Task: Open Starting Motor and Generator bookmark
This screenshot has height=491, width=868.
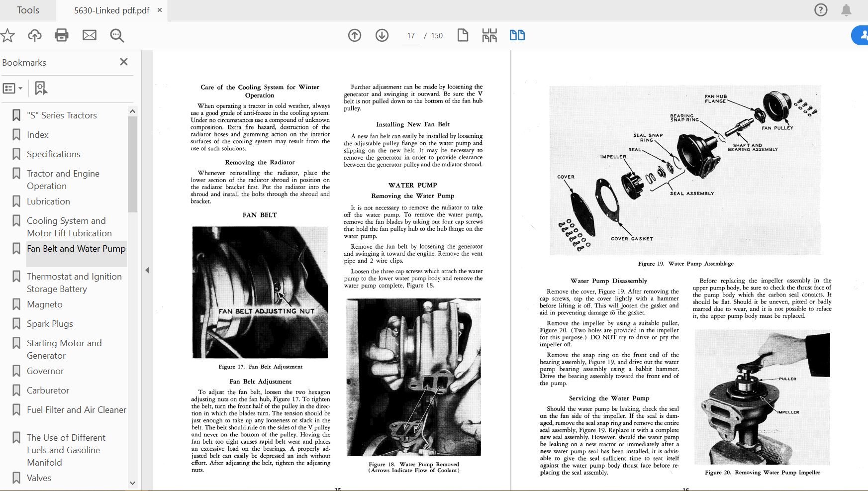Action: (64, 349)
